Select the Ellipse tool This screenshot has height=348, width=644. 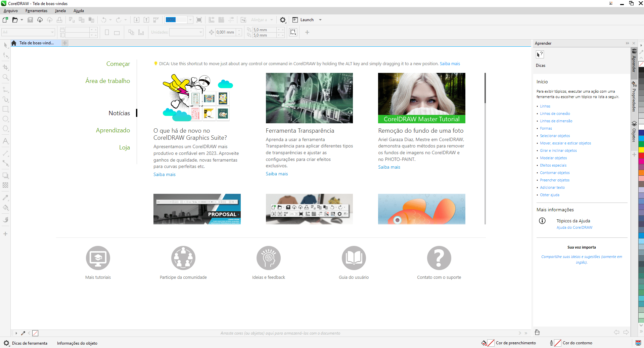5,119
